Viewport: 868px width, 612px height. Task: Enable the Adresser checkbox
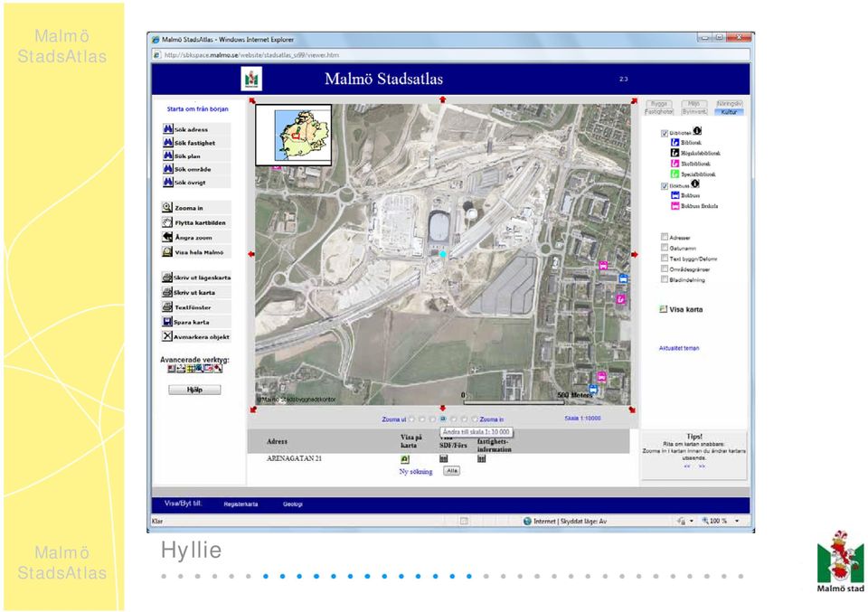pos(665,237)
